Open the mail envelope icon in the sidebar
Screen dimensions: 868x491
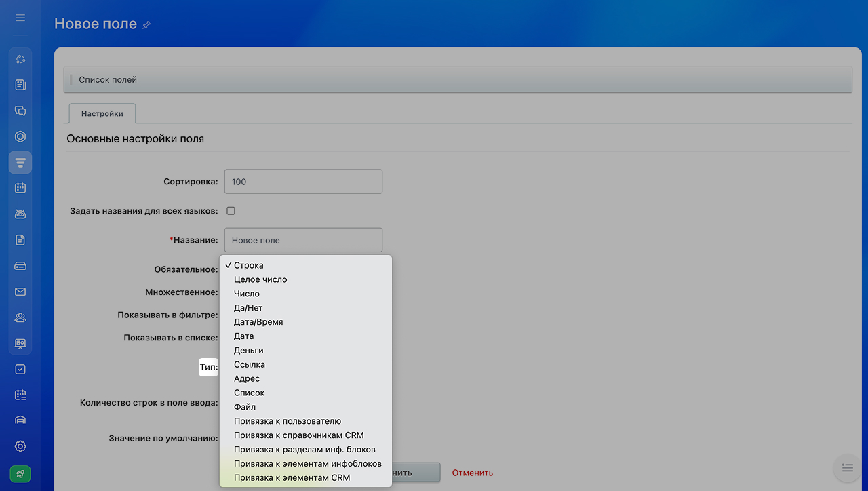click(20, 292)
